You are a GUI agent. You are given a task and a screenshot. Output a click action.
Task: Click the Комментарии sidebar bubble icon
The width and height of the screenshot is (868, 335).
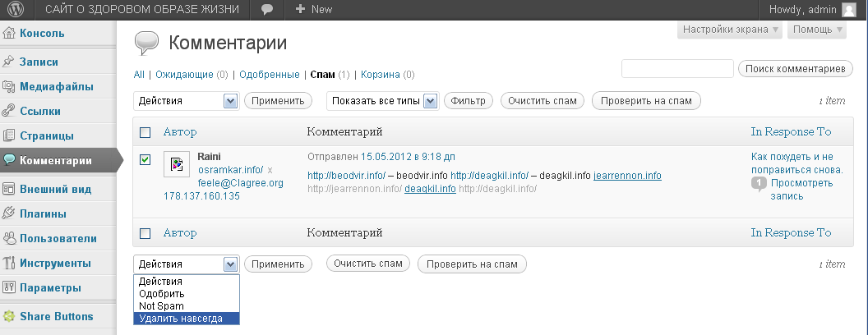tap(9, 160)
